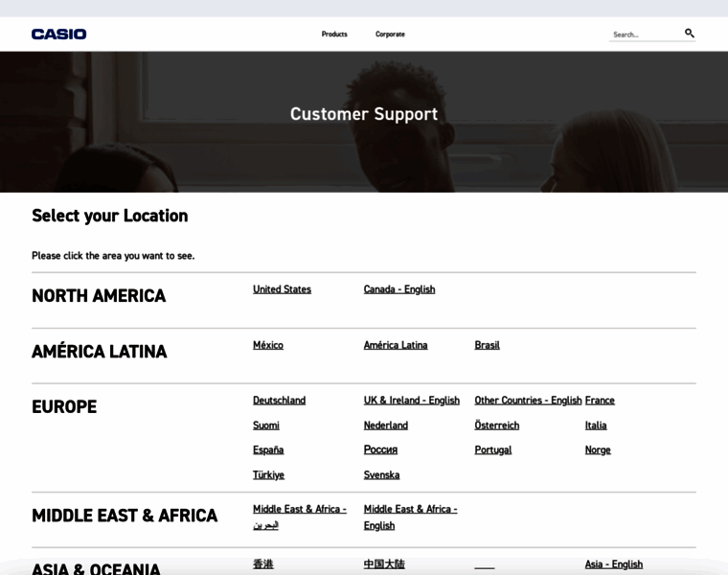
Task: Select Canada - English location
Action: (x=399, y=289)
